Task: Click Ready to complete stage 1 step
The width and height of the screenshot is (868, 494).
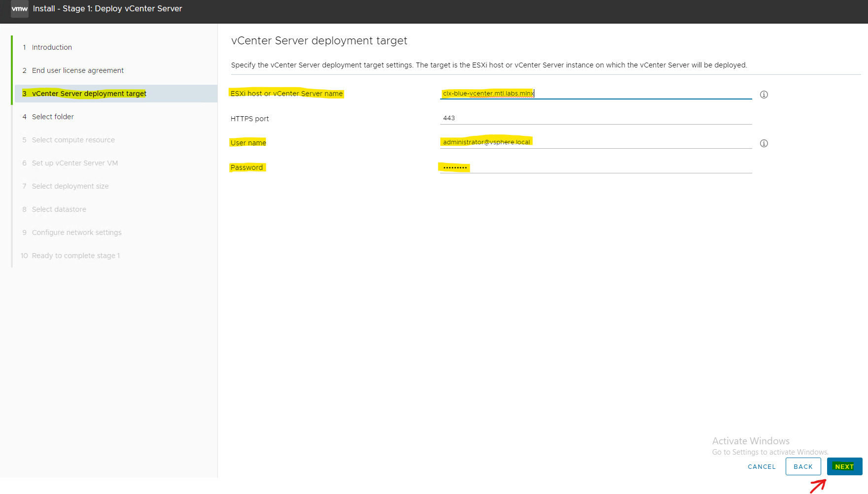Action: click(x=76, y=256)
